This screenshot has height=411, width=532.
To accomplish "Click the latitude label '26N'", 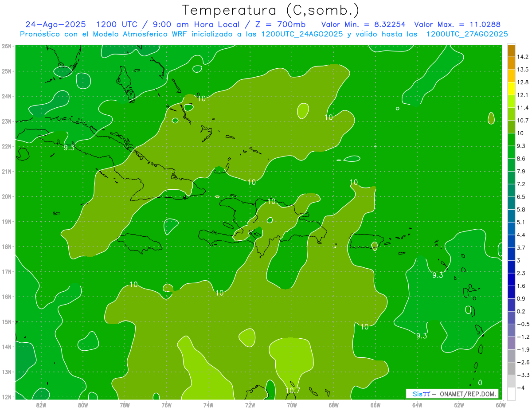I will pos(7,46).
